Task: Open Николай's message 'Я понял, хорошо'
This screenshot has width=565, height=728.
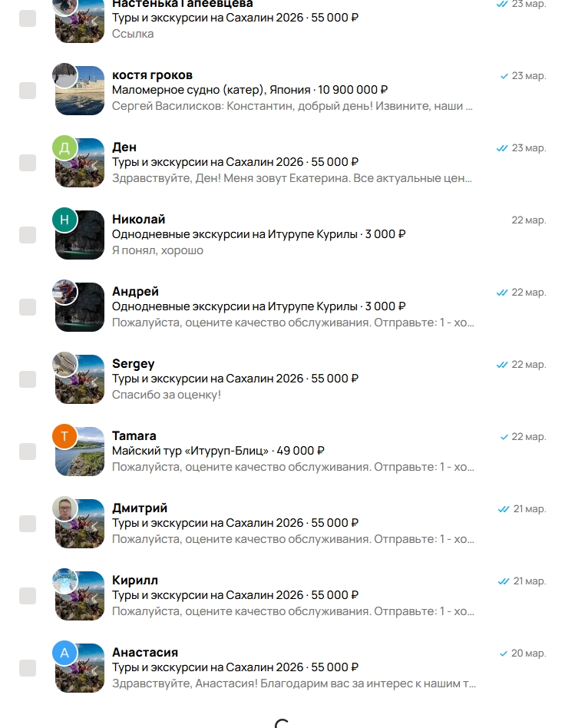Action: tap(157, 250)
